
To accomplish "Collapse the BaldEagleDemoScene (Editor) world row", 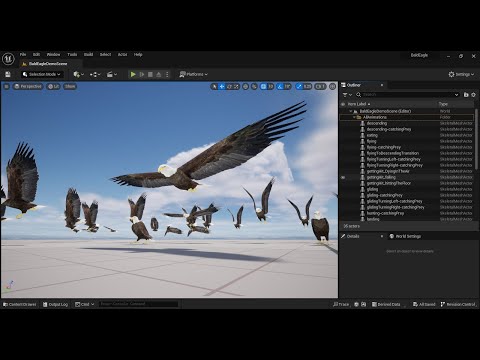I will click(x=351, y=111).
